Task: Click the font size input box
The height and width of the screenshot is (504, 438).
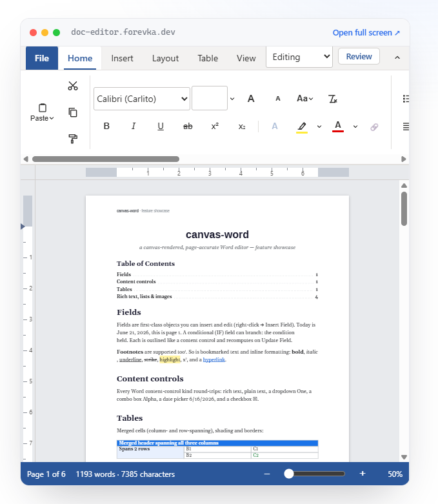Action: (x=210, y=98)
